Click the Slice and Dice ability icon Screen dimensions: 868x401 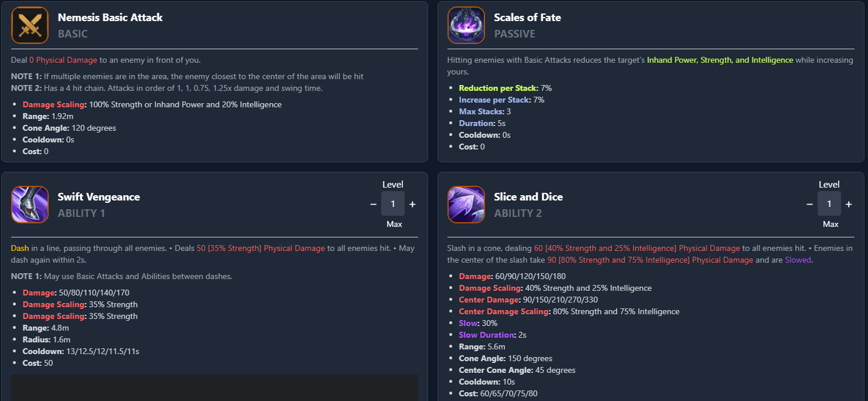(x=466, y=205)
